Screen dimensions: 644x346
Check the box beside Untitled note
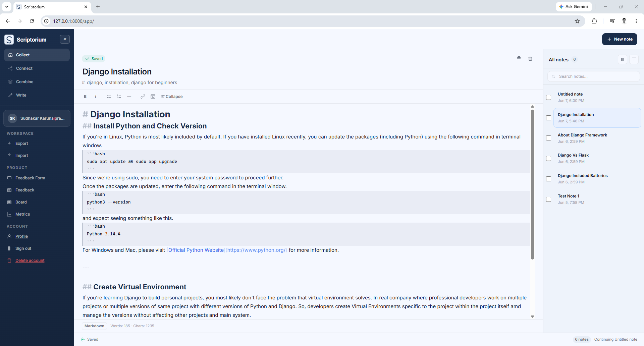(x=549, y=98)
